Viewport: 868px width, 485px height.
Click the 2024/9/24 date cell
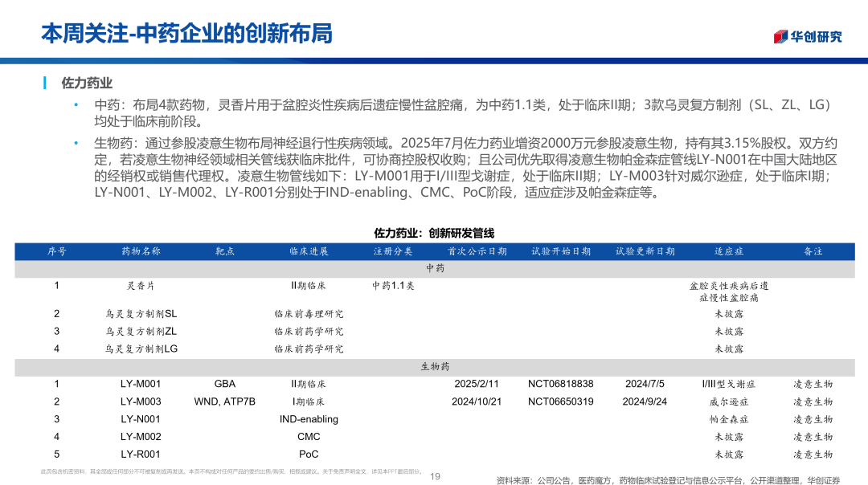[x=645, y=401]
